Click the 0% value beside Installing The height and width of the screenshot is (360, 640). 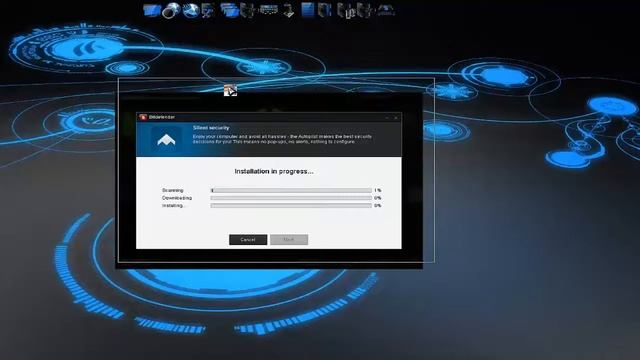pos(378,206)
